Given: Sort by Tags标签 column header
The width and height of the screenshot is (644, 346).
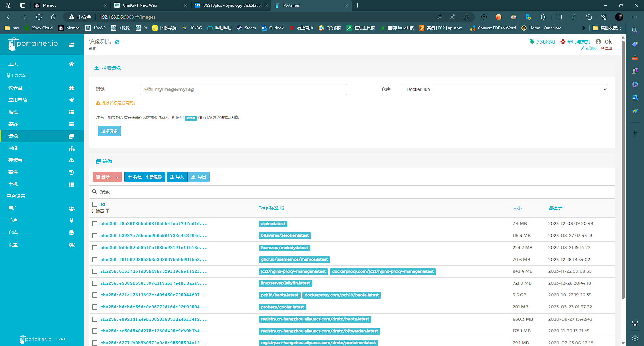Looking at the screenshot, I should click(271, 208).
